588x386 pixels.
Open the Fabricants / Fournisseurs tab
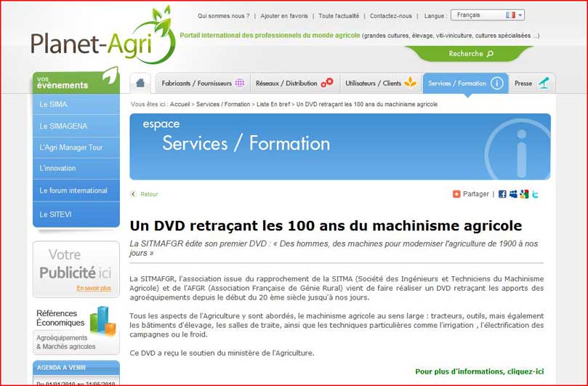[203, 84]
